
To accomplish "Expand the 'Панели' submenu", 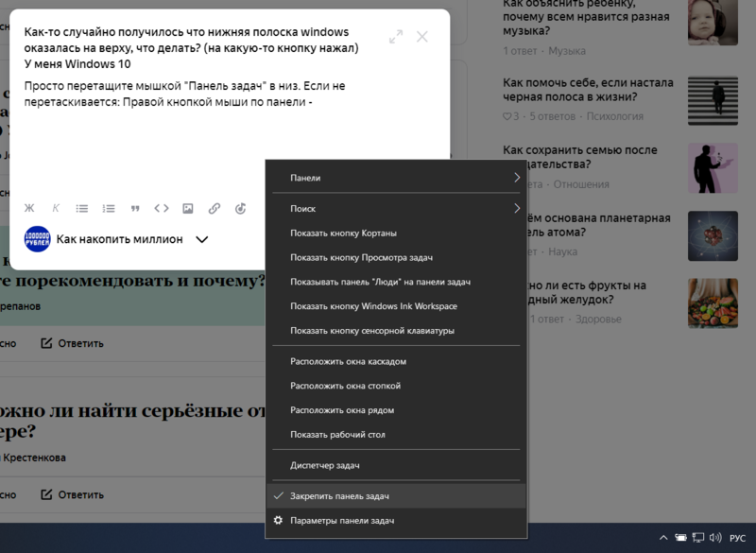I will tap(396, 178).
